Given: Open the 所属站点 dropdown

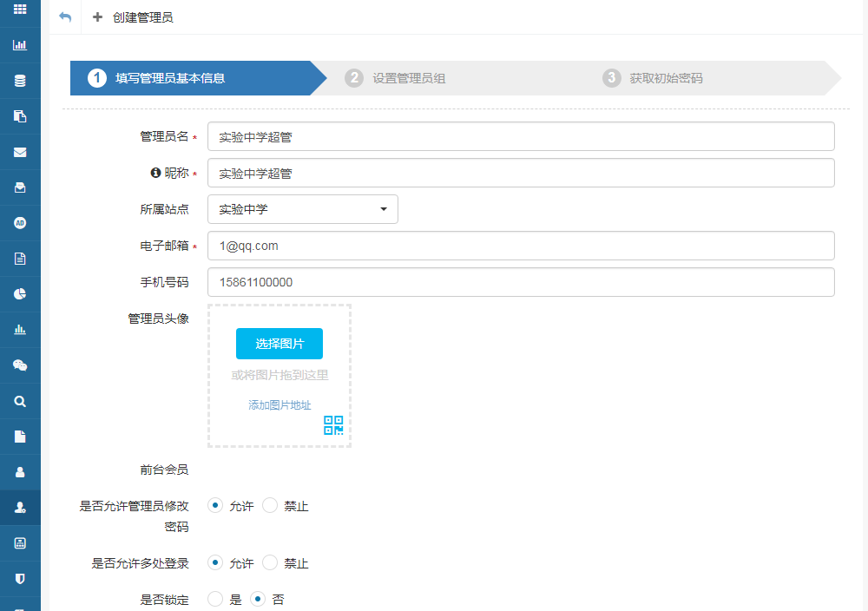Looking at the screenshot, I should point(302,209).
